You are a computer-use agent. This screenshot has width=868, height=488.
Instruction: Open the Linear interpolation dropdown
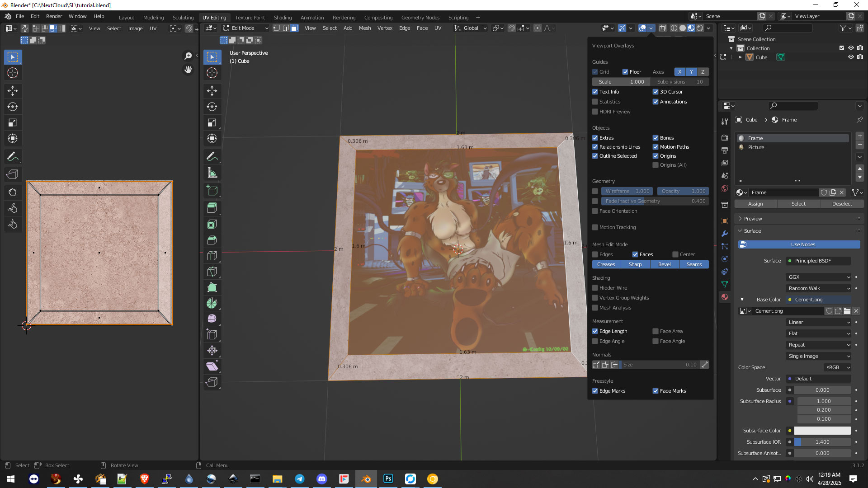(x=818, y=322)
